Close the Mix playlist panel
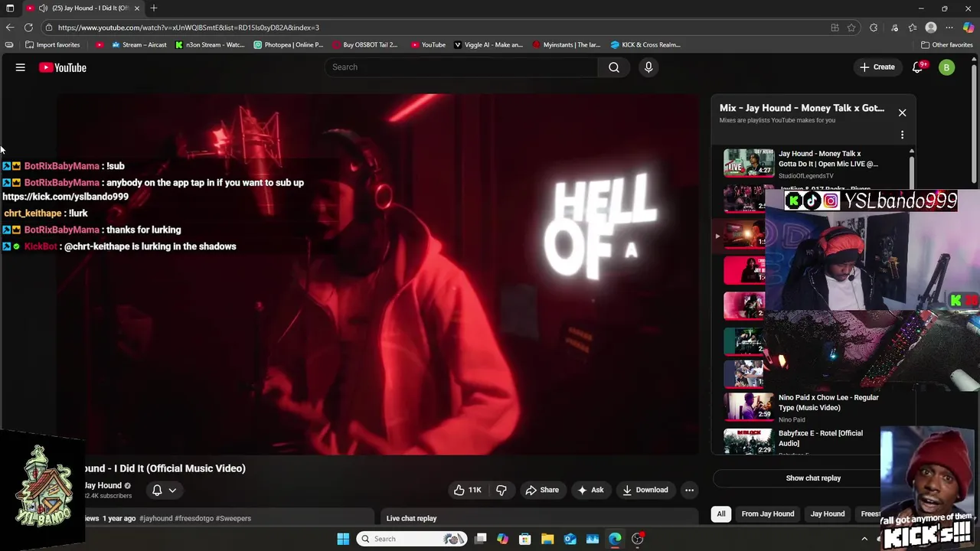Viewport: 980px width, 551px height. (x=902, y=112)
